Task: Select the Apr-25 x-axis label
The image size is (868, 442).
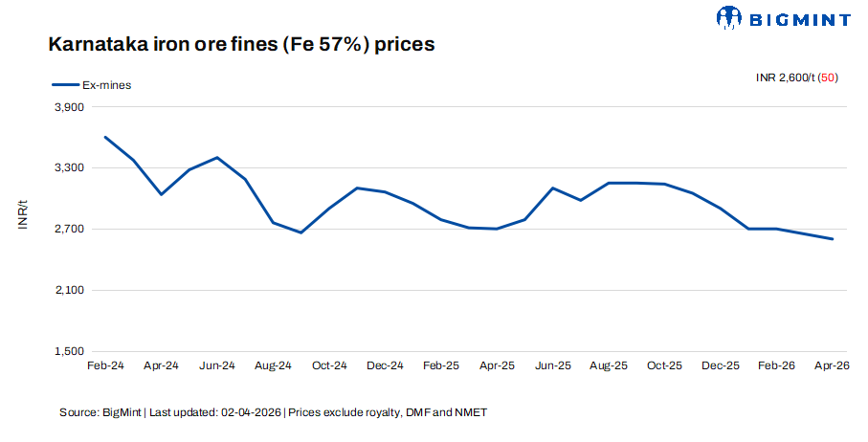Action: [497, 365]
